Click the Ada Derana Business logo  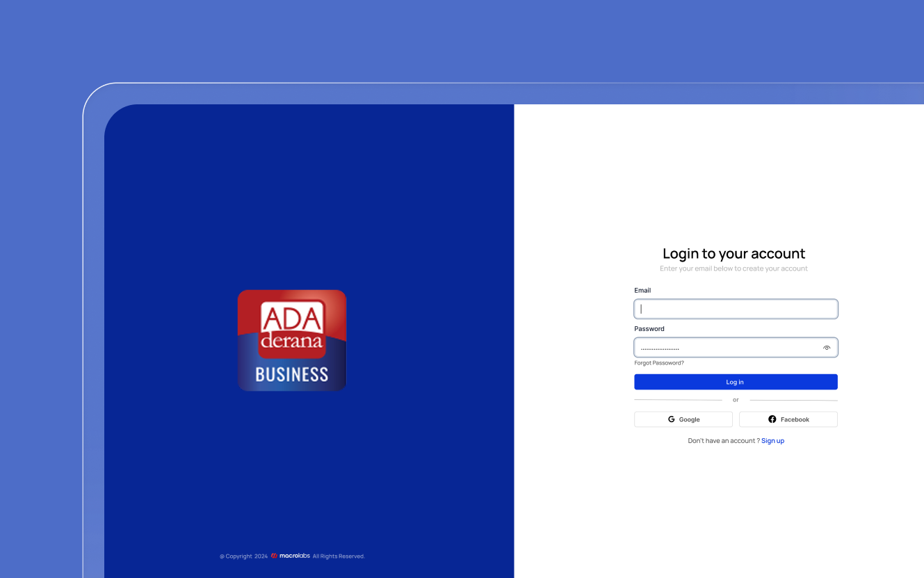292,340
